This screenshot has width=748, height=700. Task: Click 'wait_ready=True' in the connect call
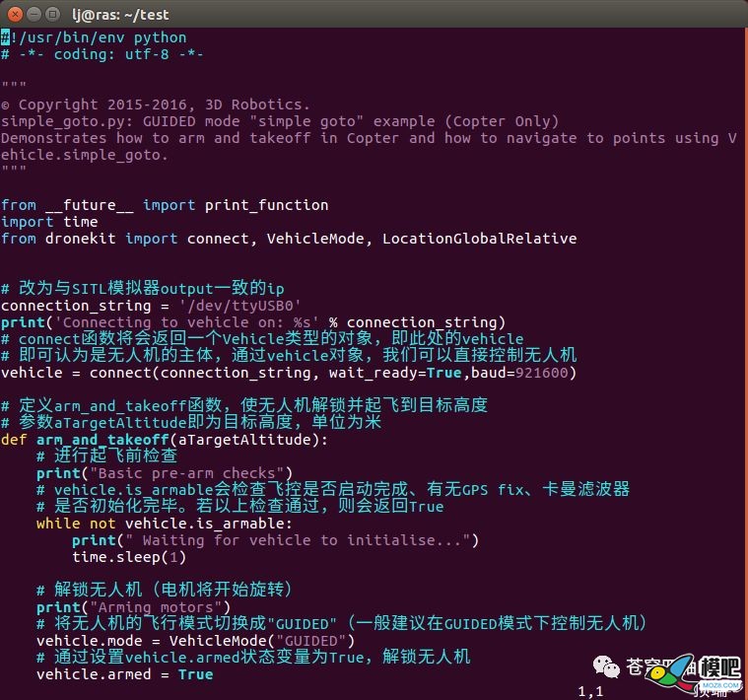click(395, 373)
